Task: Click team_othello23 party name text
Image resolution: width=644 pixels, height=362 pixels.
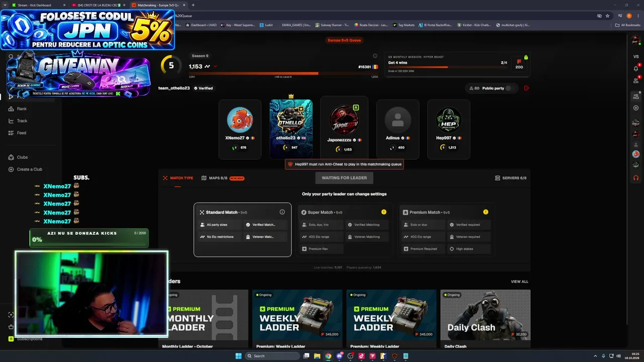Action: pos(174,88)
